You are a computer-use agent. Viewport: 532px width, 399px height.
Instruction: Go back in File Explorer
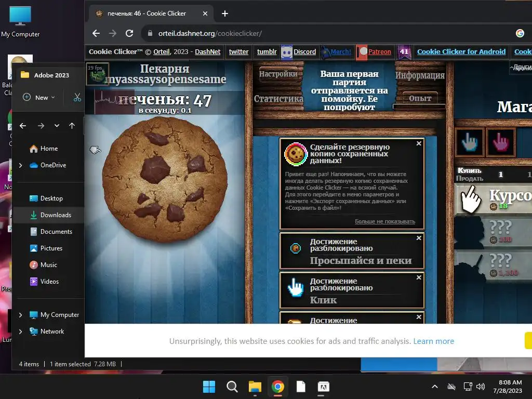(23, 126)
